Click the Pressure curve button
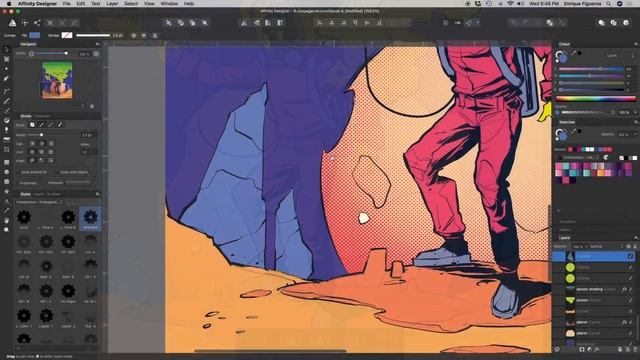Viewport: 640px width, 360px height. coord(78,183)
